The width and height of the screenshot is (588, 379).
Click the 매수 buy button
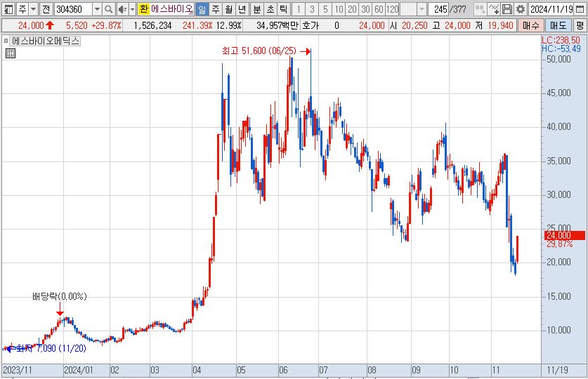(531, 25)
